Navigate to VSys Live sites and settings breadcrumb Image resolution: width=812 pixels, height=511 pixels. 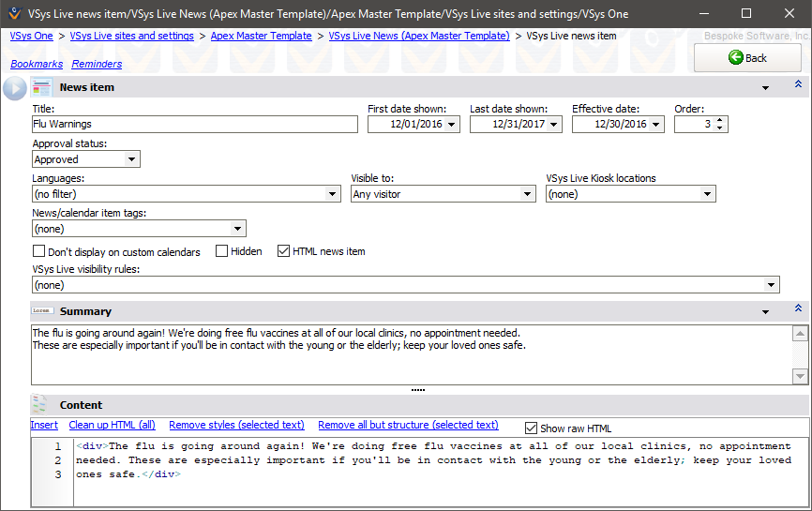tap(131, 36)
